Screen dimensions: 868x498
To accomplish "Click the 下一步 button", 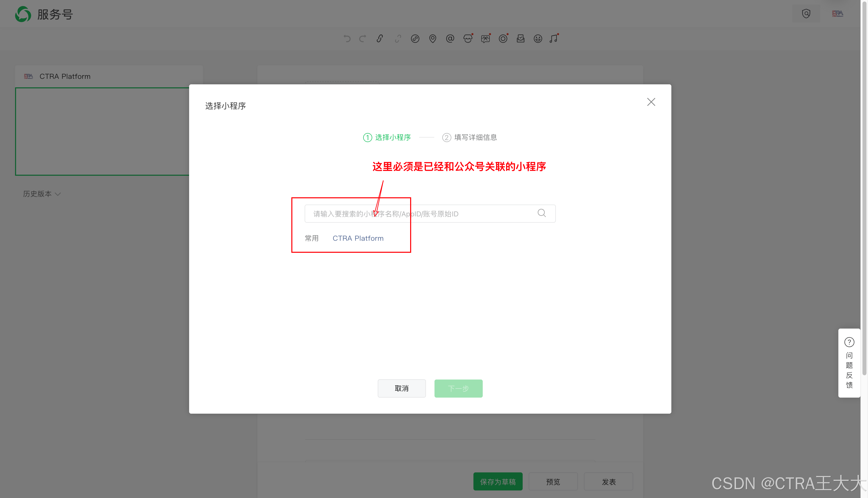I will [458, 388].
